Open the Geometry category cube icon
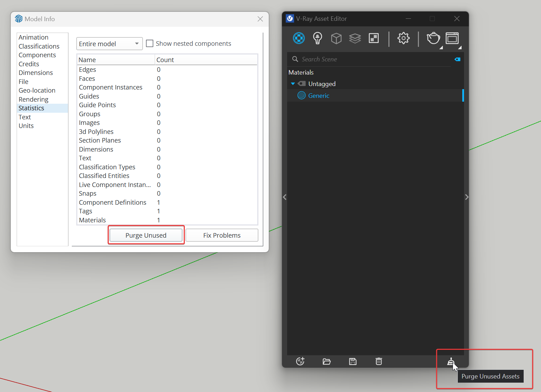 (x=336, y=38)
